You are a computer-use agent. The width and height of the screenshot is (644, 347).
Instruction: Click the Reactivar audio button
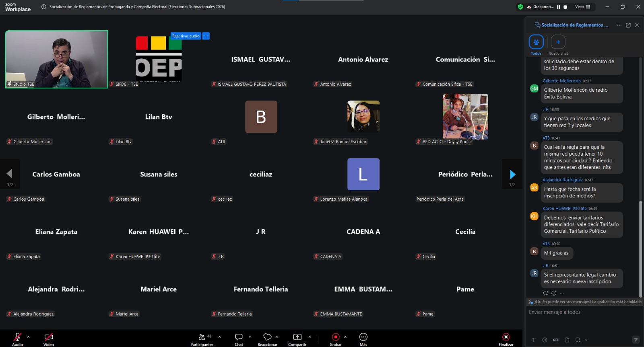pyautogui.click(x=186, y=36)
